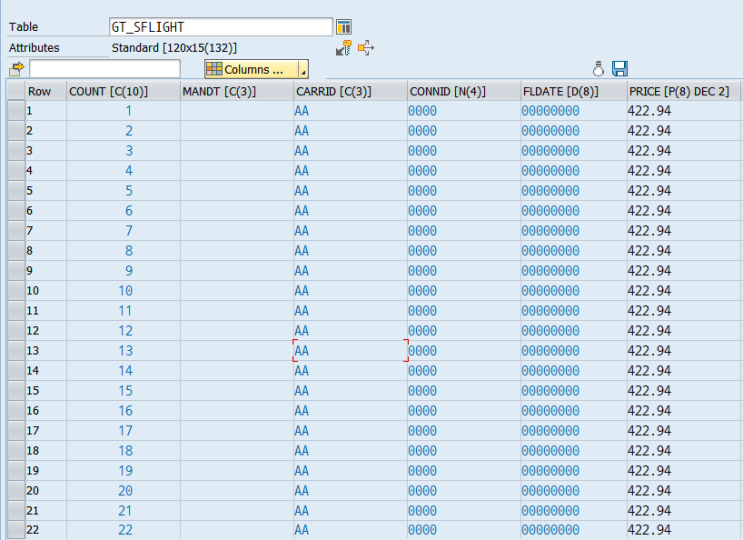Click the Row column header
This screenshot has height=540, width=743.
pos(46,91)
